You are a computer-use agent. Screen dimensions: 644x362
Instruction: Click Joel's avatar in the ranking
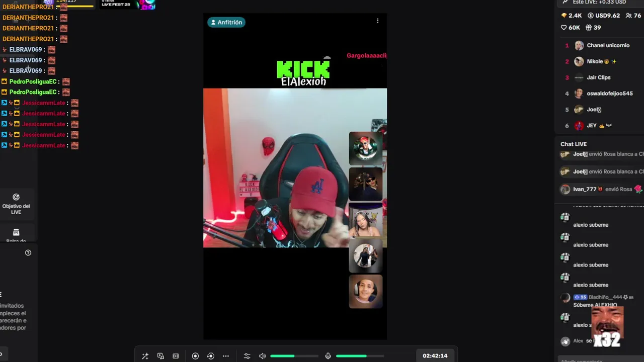point(579,110)
